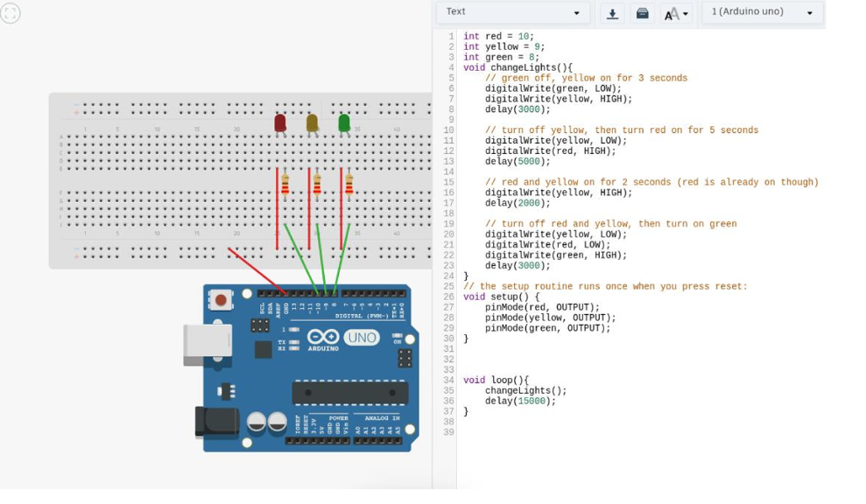
Task: Click the 'pinMode(red, OUTPUT);' line
Action: pos(542,307)
